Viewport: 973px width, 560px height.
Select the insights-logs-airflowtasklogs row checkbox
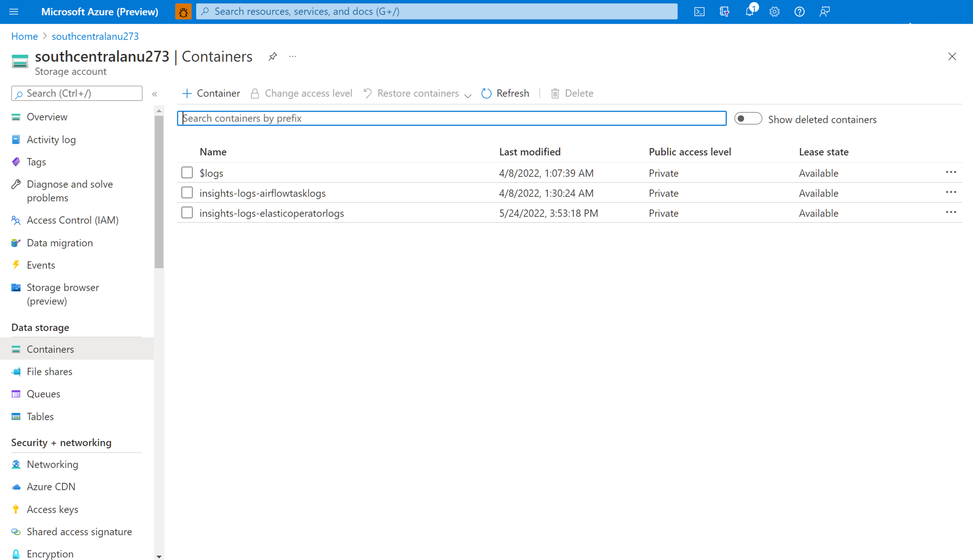187,192
